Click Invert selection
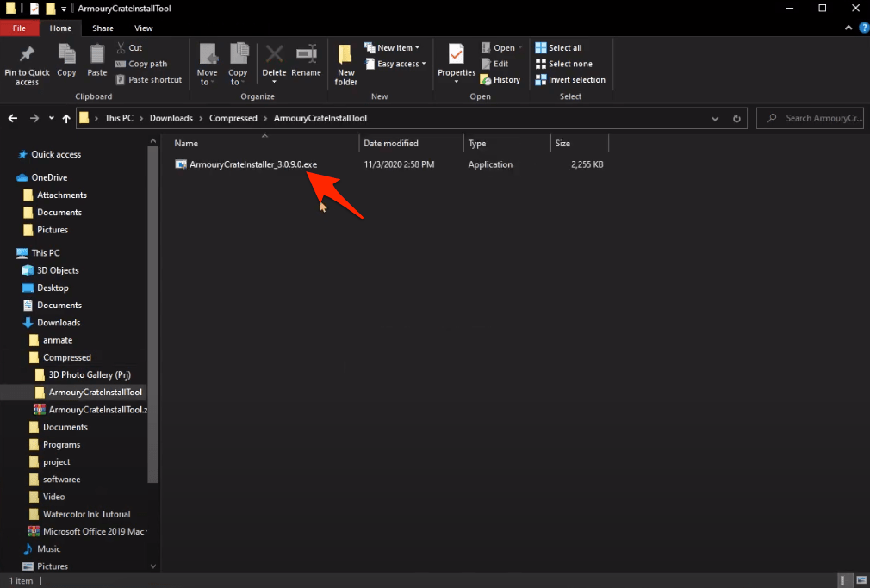The width and height of the screenshot is (870, 588). [x=570, y=80]
